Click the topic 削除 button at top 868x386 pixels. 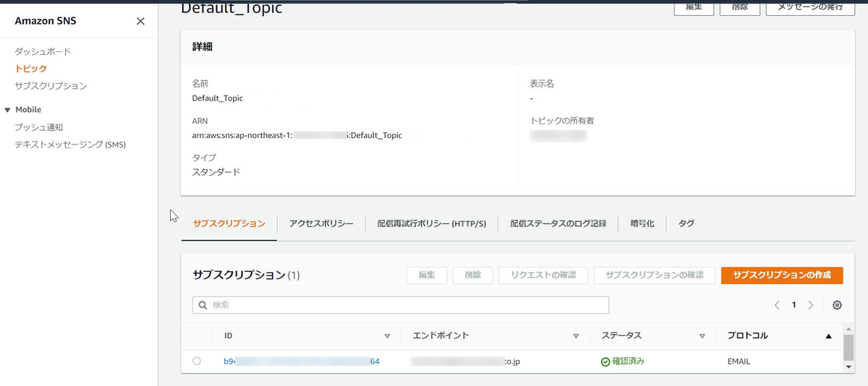(740, 7)
